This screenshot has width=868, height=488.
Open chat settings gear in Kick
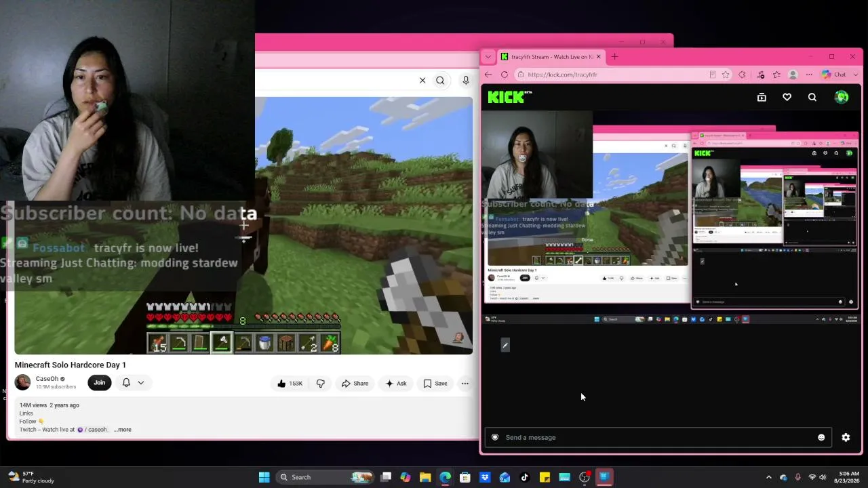846,437
